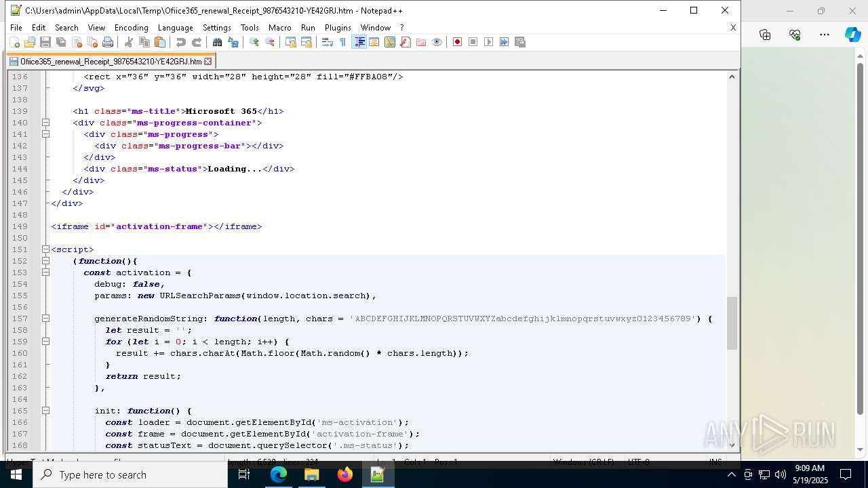Image resolution: width=868 pixels, height=488 pixels.
Task: Open Find with the binoculars icon
Action: point(217,42)
